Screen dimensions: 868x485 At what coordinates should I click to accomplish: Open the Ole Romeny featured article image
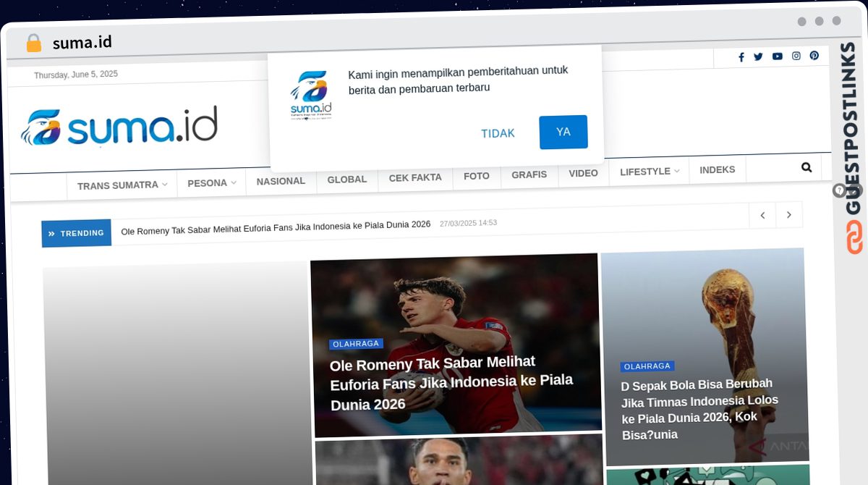point(456,304)
